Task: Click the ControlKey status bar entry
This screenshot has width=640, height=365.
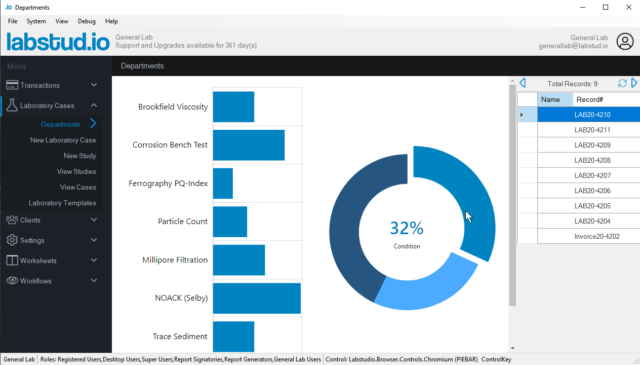Action: click(496, 359)
